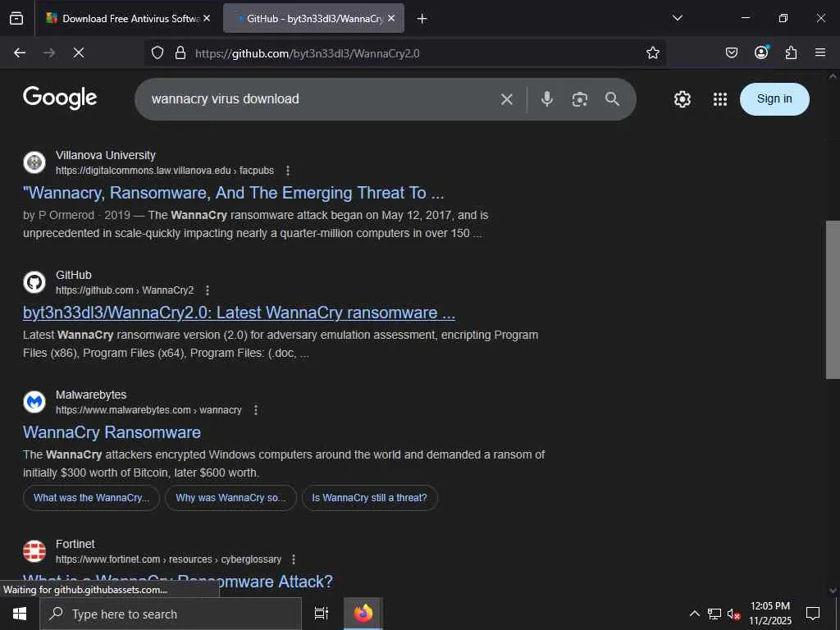
Task: Open the Google apps grid
Action: pyautogui.click(x=720, y=99)
